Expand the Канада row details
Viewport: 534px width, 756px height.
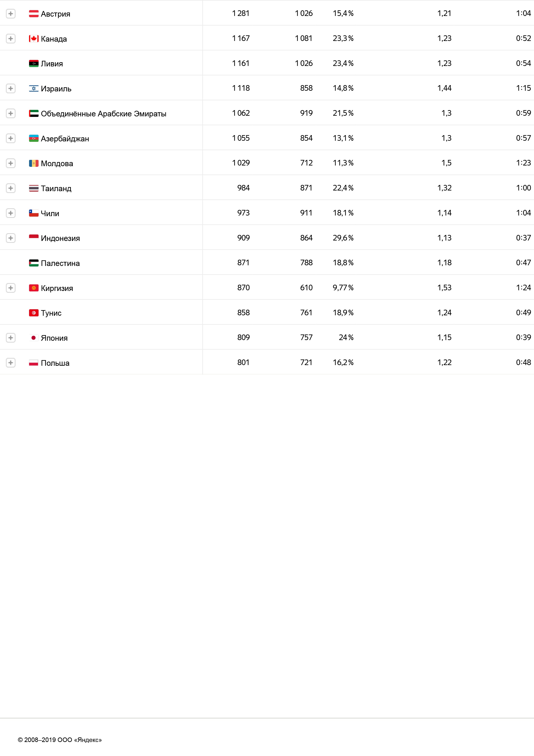tap(11, 39)
